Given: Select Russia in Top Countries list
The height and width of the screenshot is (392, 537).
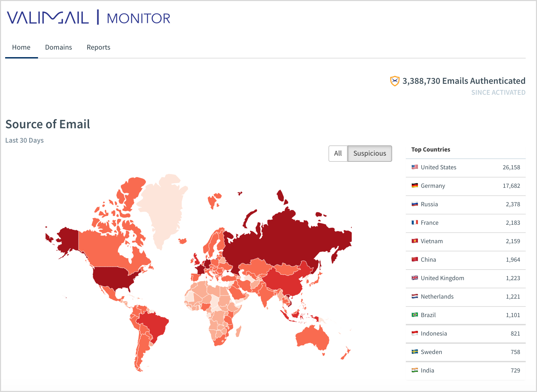Looking at the screenshot, I should 429,204.
